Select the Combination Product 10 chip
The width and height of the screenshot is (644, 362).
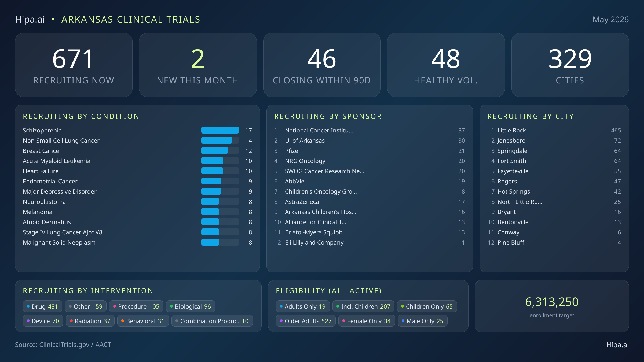tap(212, 321)
